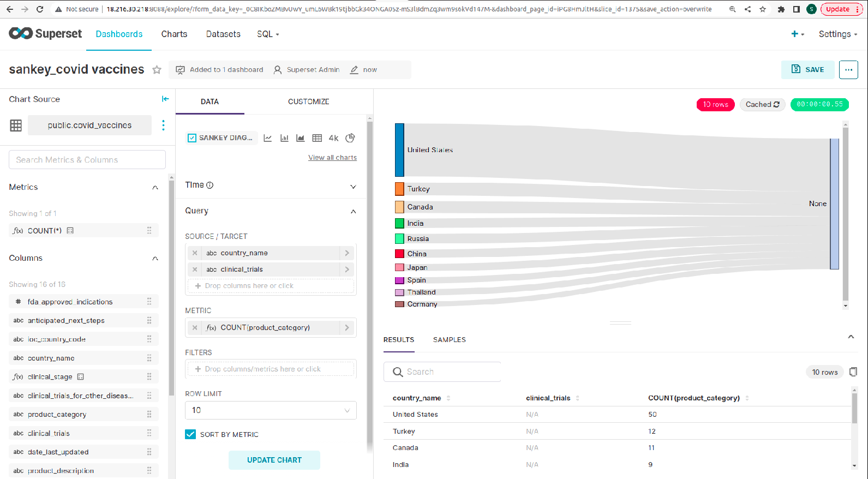Screen dimensions: 868x479
Task: Collapse the results panel with the chevron
Action: point(851,337)
